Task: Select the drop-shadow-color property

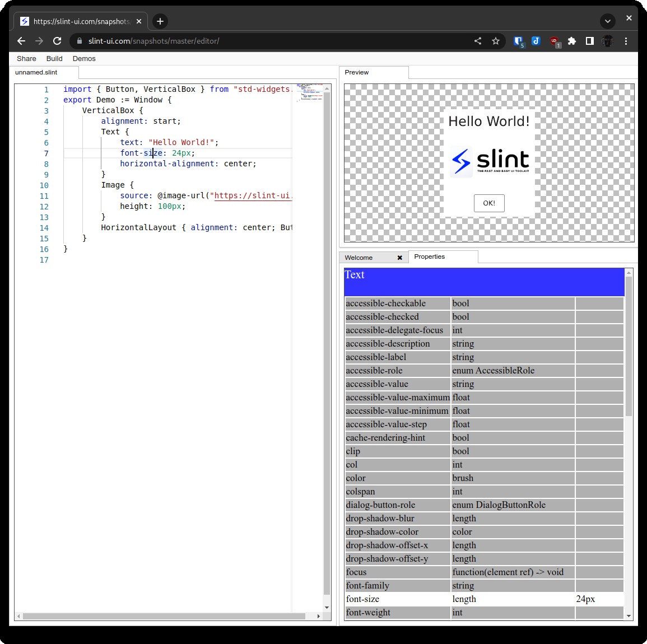Action: (485, 532)
